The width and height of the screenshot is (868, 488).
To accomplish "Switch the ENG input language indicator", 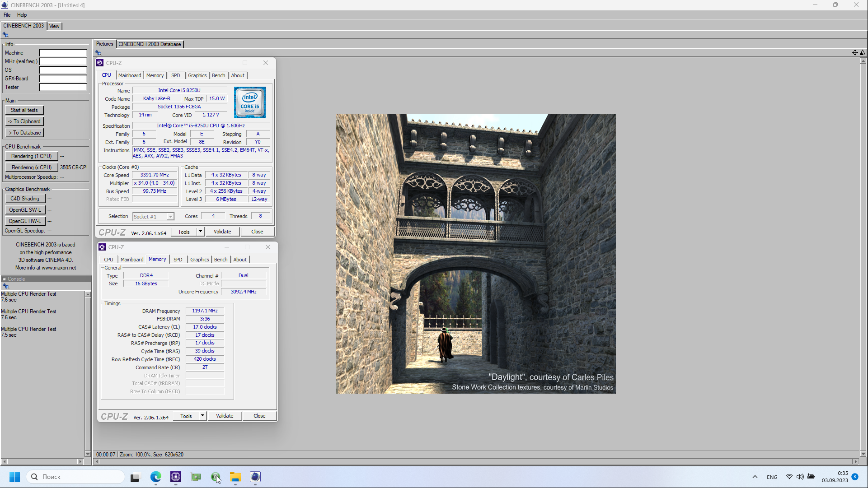I will point(772,477).
